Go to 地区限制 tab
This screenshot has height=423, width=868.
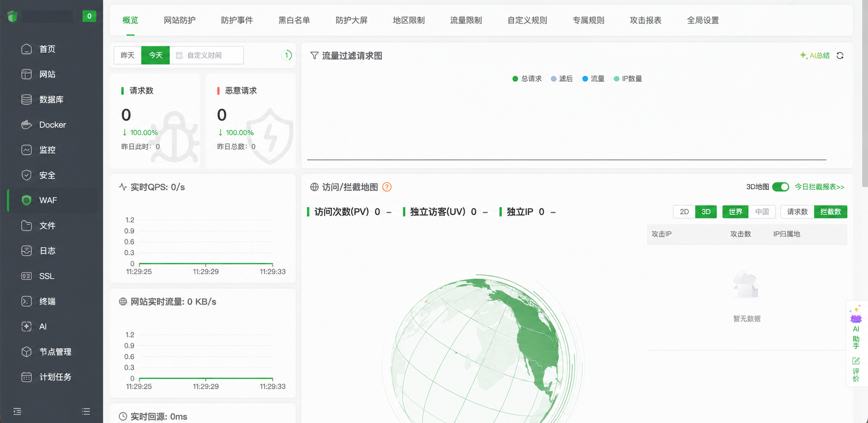coord(409,20)
